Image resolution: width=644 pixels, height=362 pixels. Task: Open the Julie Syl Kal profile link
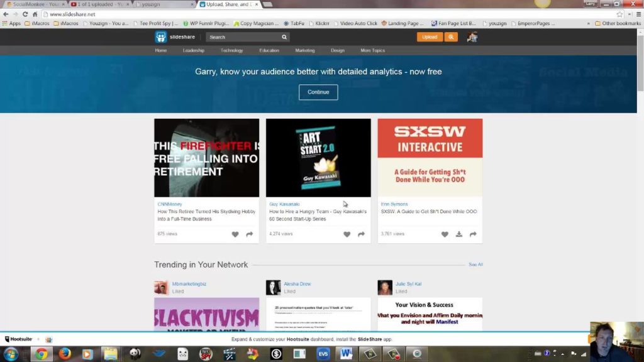[x=408, y=284]
